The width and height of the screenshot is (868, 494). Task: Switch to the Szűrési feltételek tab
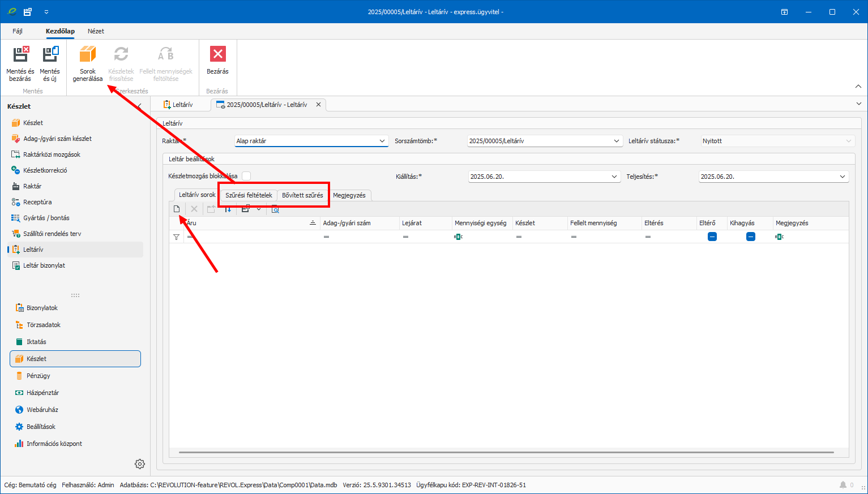[x=249, y=195]
